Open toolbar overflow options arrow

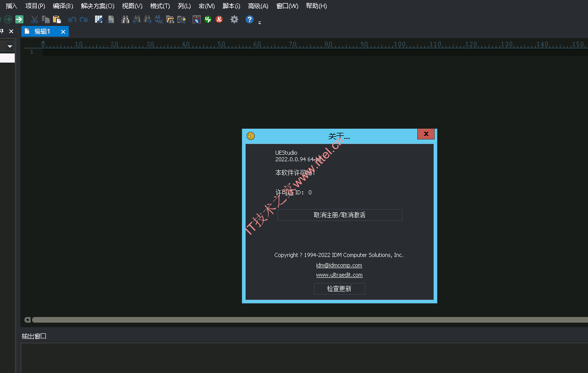259,22
